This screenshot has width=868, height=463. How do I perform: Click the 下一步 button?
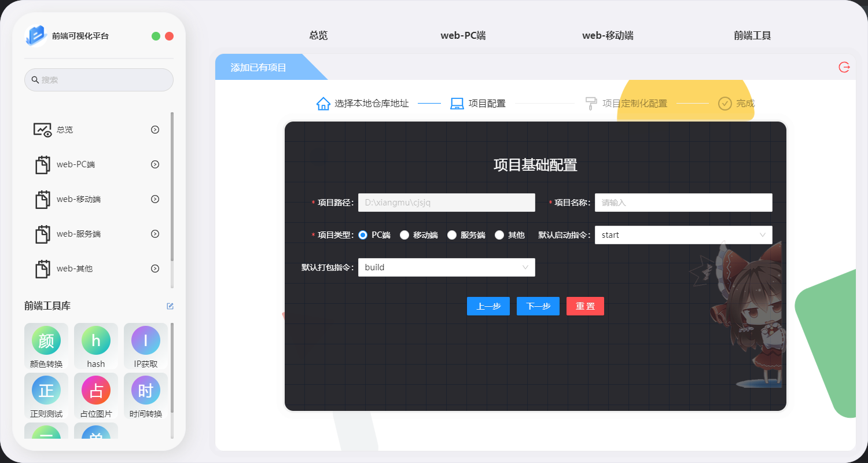(x=538, y=306)
